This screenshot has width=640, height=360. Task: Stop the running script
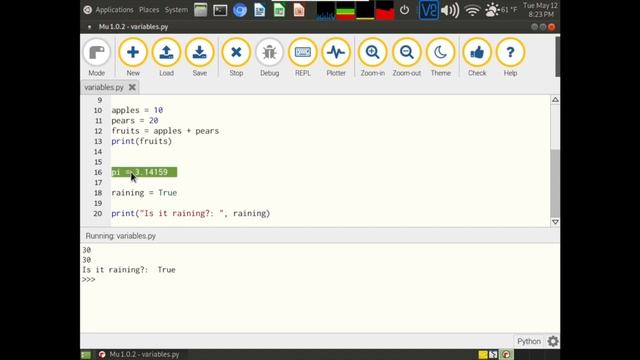pyautogui.click(x=236, y=57)
